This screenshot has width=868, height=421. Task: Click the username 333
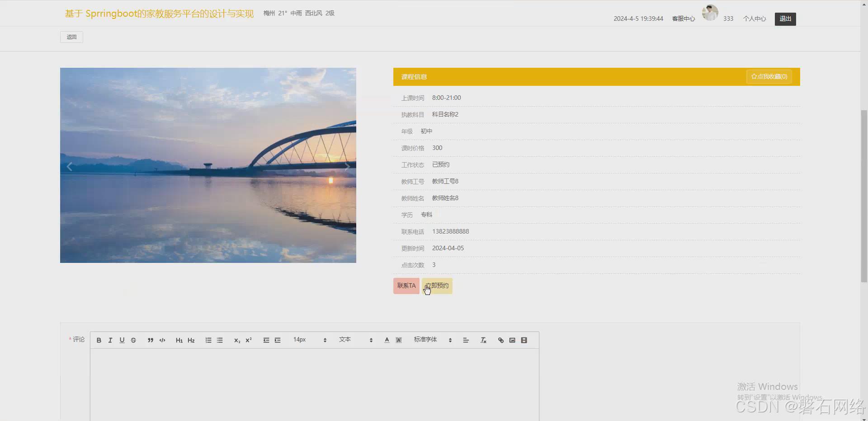[x=728, y=19]
